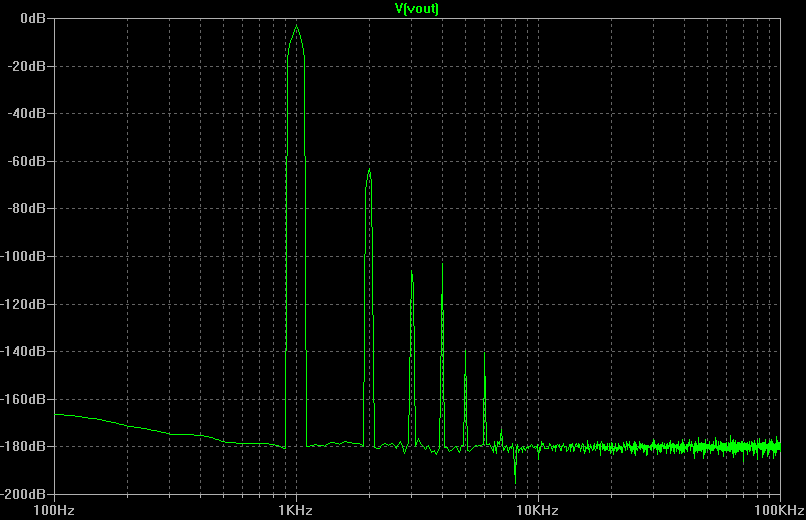Click the 0dB axis label
806x520 pixels.
point(33,18)
